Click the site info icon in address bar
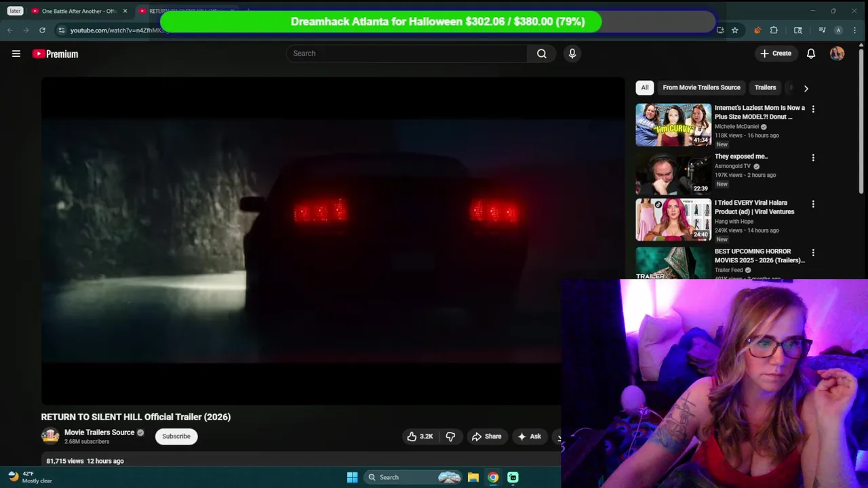The image size is (868, 488). coord(62,30)
